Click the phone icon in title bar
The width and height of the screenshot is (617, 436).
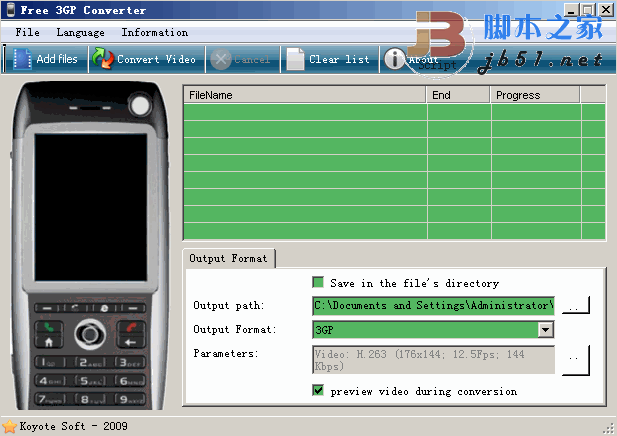point(11,9)
